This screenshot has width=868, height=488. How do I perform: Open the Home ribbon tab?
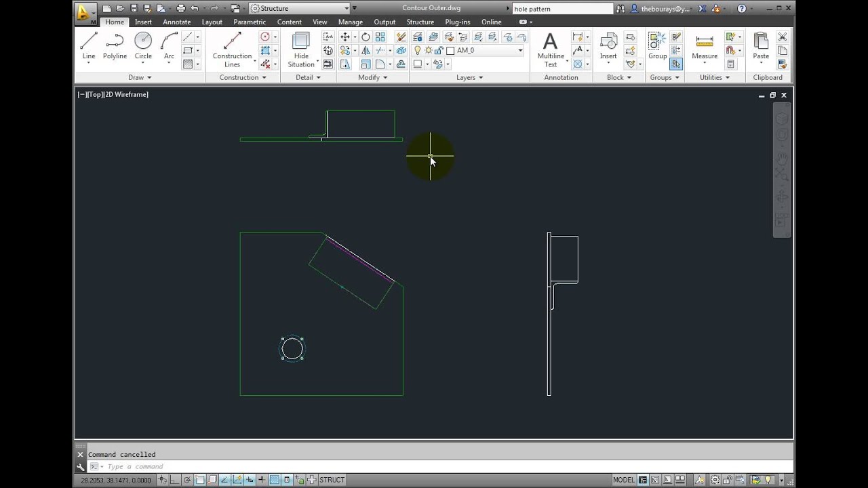(x=115, y=22)
